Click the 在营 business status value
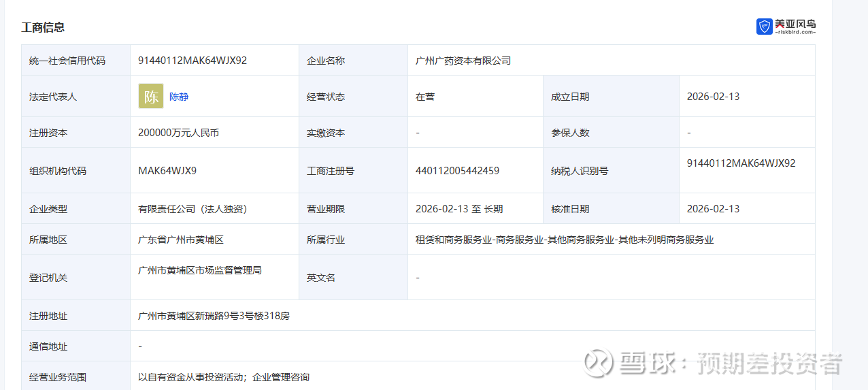The height and width of the screenshot is (390, 868). 425,97
